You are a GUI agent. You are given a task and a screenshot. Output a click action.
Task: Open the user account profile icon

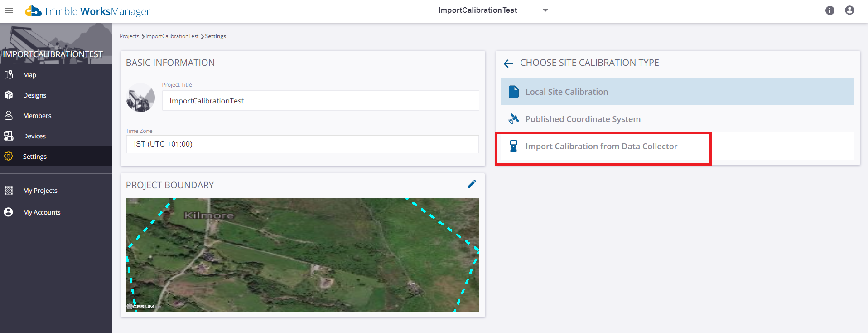tap(849, 10)
